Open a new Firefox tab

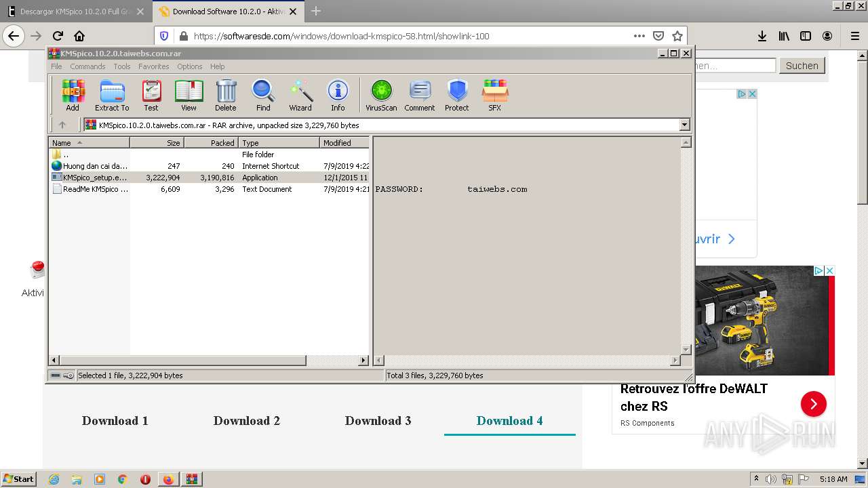tap(316, 11)
